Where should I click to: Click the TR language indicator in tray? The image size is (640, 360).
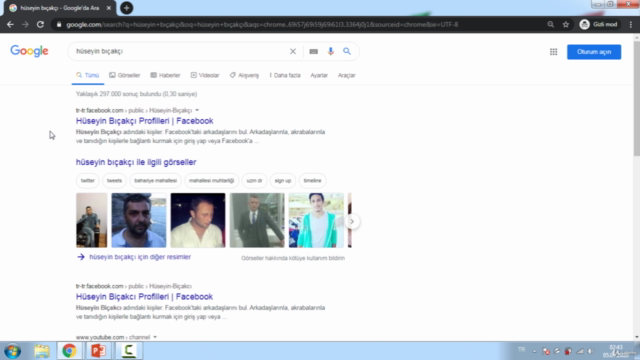(x=521, y=350)
